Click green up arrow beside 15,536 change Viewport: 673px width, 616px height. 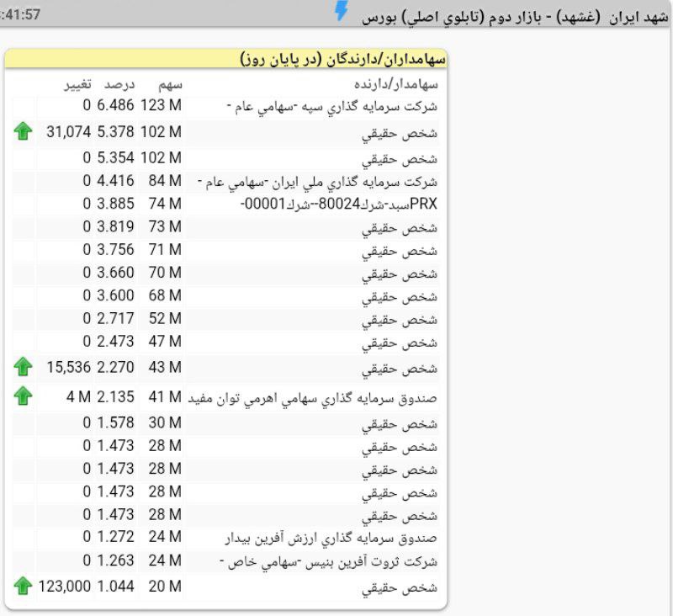coord(23,366)
